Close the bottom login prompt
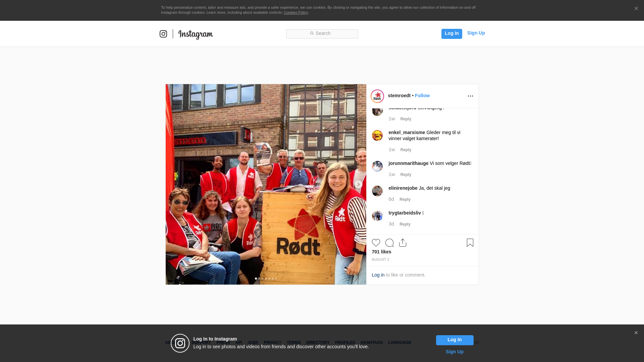Image resolution: width=644 pixels, height=362 pixels. coord(636,333)
